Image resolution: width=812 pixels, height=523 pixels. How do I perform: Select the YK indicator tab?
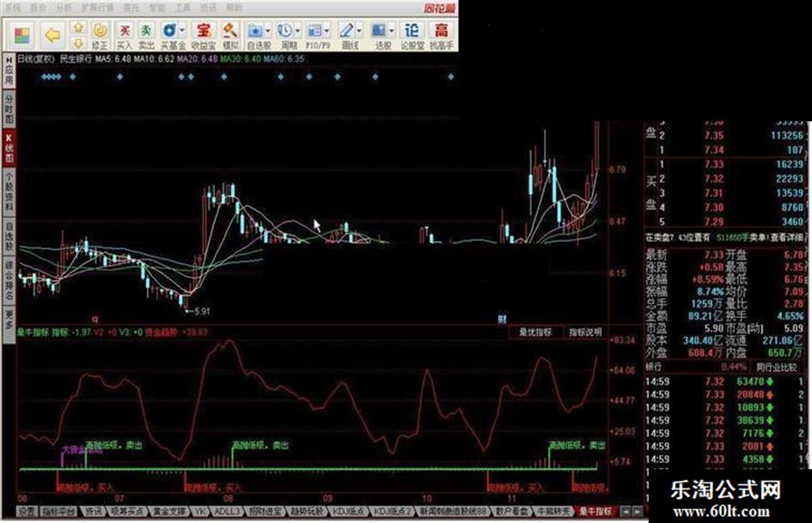point(200,512)
